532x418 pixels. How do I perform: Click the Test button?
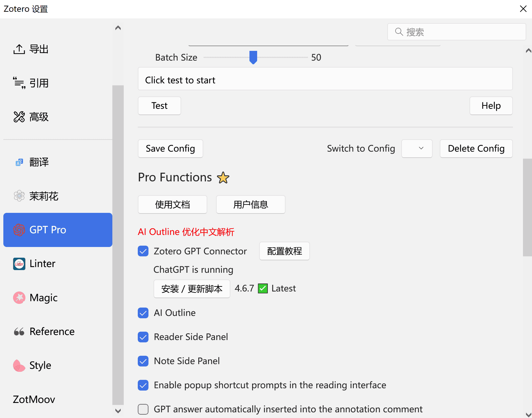(x=159, y=106)
